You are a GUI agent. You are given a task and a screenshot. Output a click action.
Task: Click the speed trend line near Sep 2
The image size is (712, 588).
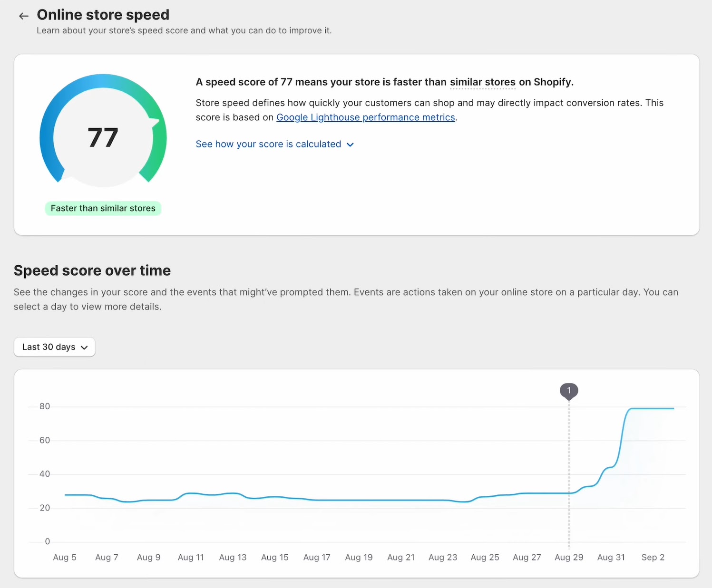point(653,408)
